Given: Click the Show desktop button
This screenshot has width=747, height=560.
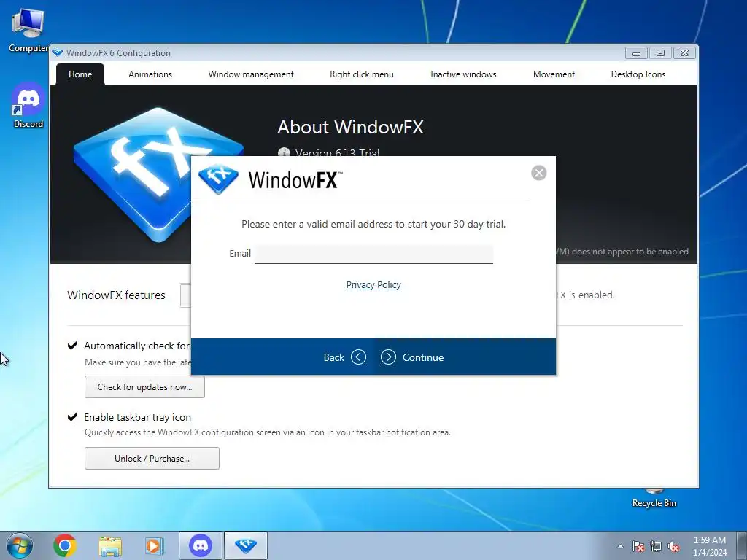Looking at the screenshot, I should 742,545.
